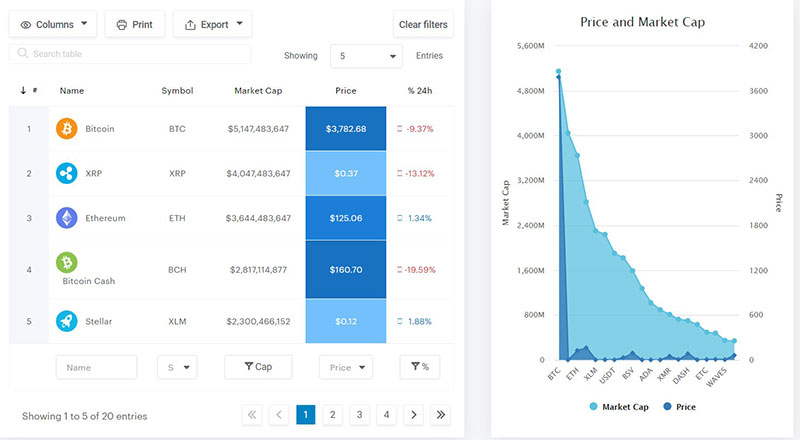Go to pagination page 2
This screenshot has height=440, width=800.
pyautogui.click(x=333, y=414)
